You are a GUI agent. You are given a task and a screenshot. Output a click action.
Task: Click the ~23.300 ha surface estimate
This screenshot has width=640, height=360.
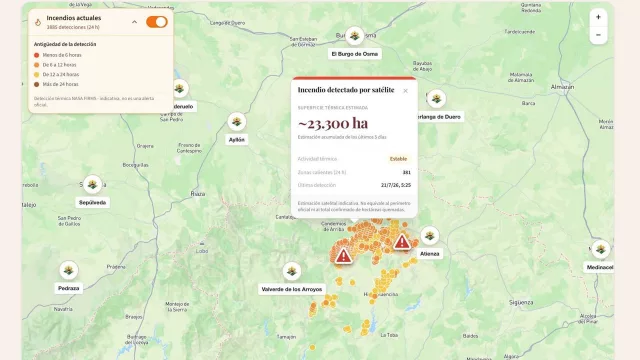point(333,123)
